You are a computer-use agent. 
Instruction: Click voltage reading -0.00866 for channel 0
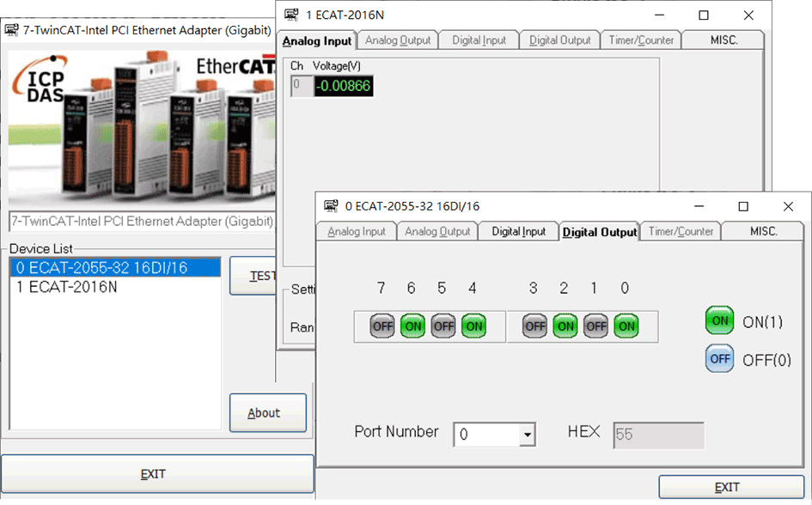pos(344,86)
